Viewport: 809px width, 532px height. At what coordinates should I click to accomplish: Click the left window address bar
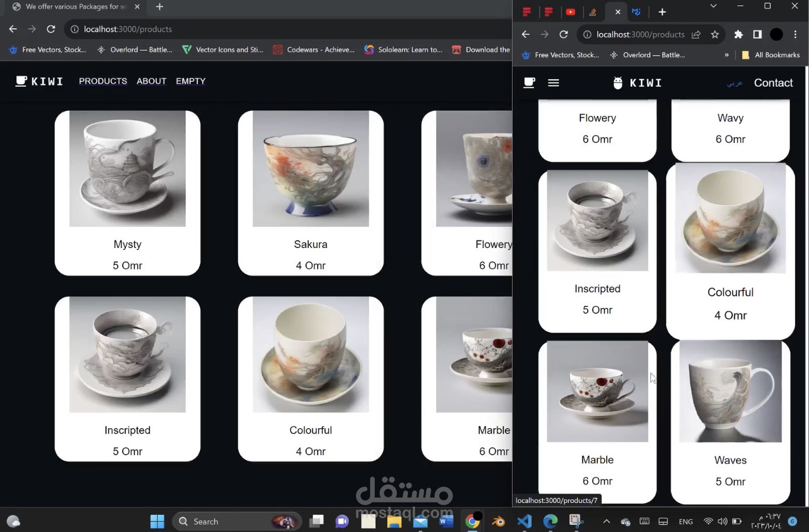click(290, 29)
